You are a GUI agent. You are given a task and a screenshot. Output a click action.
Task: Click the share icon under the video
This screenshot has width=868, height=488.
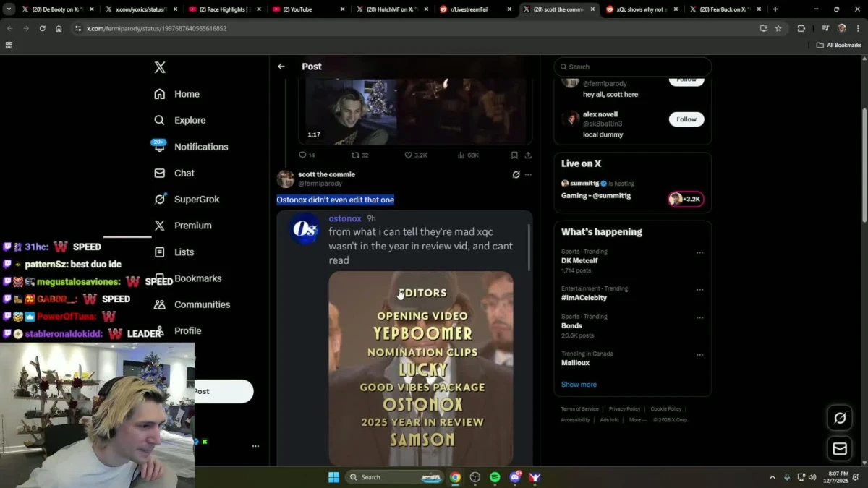tap(528, 155)
